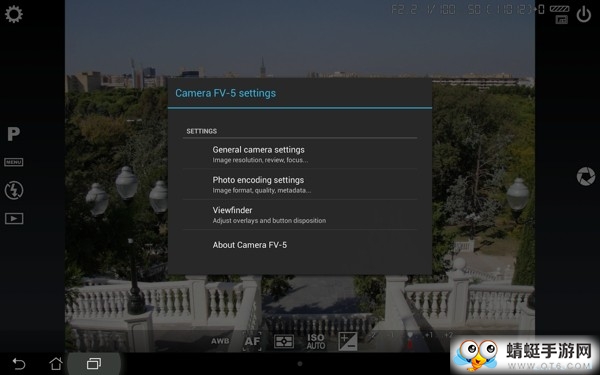Adjust the exposure compensation scale marker
The height and width of the screenshot is (375, 600).
[x=410, y=340]
